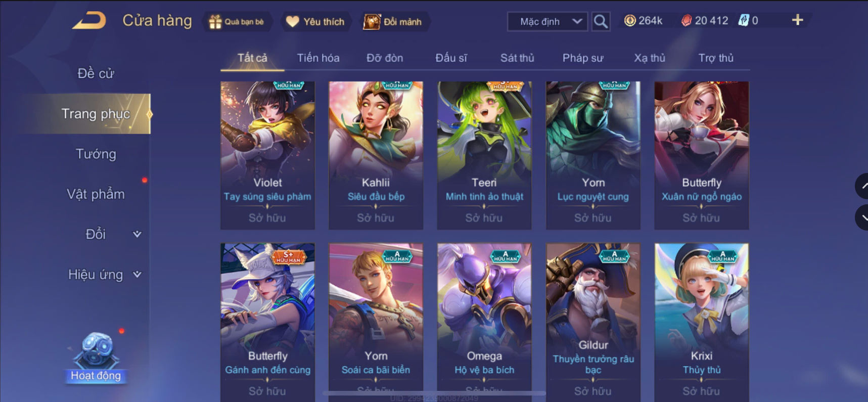Select the Krixi Thủy thủ skin card

[701, 322]
